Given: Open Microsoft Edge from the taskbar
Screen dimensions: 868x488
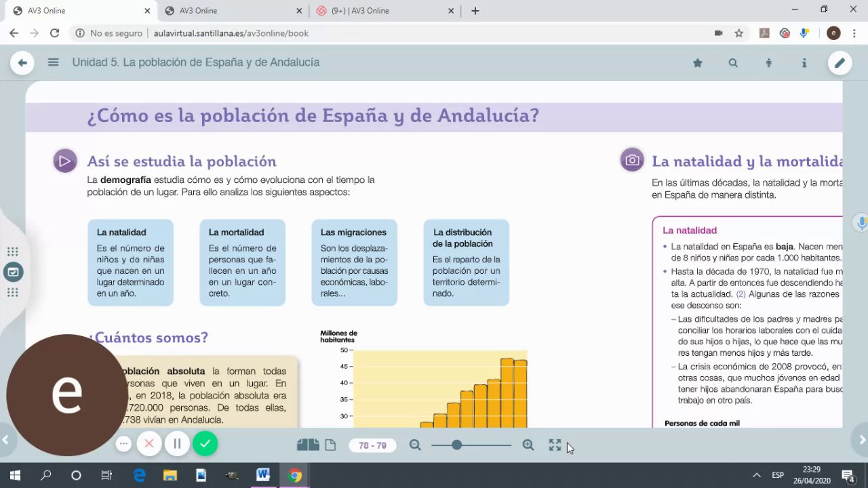Looking at the screenshot, I should pos(139,475).
